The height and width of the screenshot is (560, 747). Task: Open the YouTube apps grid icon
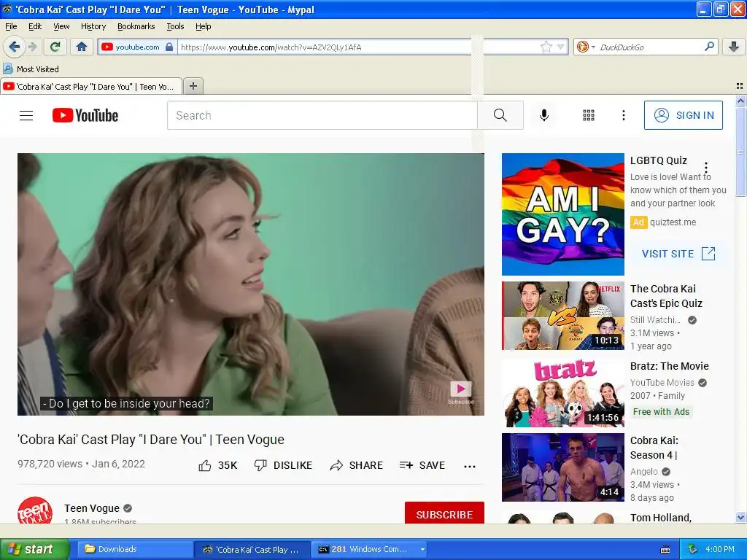pyautogui.click(x=589, y=115)
